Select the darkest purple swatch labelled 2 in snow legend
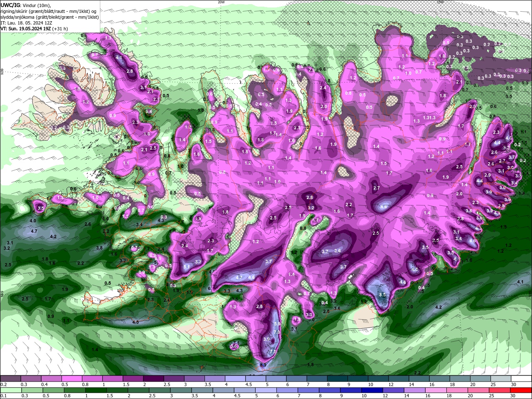 pyautogui.click(x=153, y=379)
